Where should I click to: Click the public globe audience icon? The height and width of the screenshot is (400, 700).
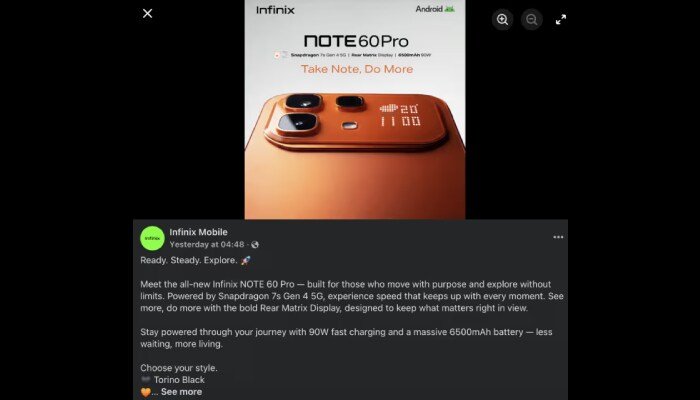coord(255,245)
